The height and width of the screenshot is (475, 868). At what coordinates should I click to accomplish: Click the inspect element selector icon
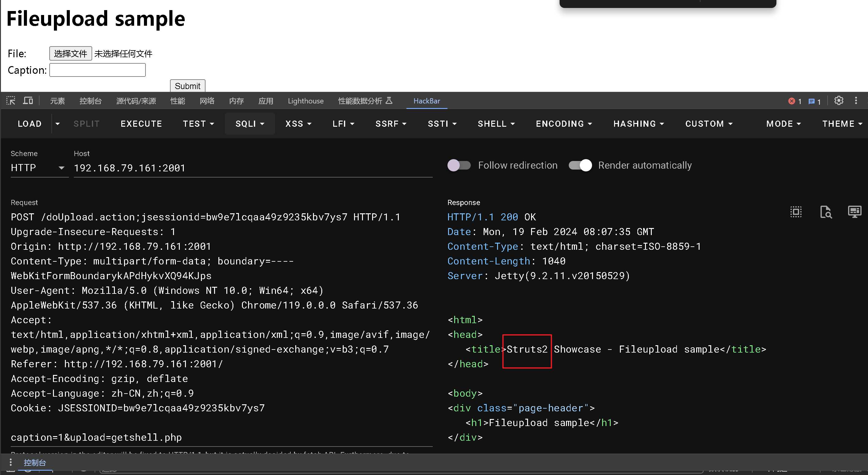point(11,101)
